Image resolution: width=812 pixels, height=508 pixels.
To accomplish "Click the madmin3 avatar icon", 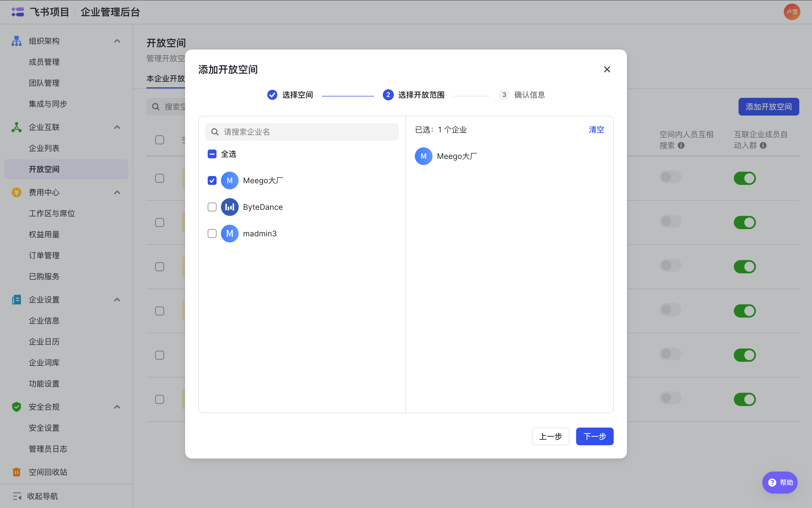I will coord(230,234).
